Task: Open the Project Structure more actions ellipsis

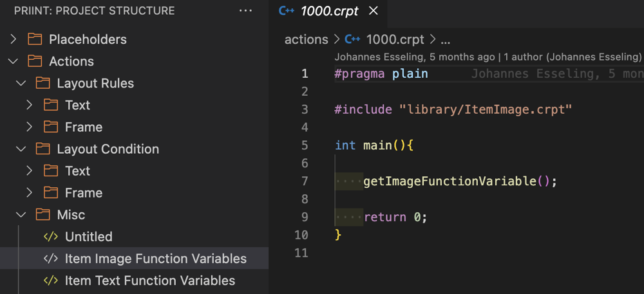Action: pos(245,11)
